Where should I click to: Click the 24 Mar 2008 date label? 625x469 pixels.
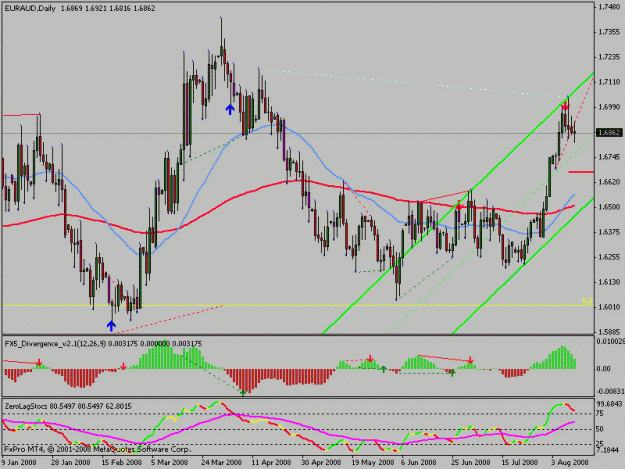tap(221, 463)
